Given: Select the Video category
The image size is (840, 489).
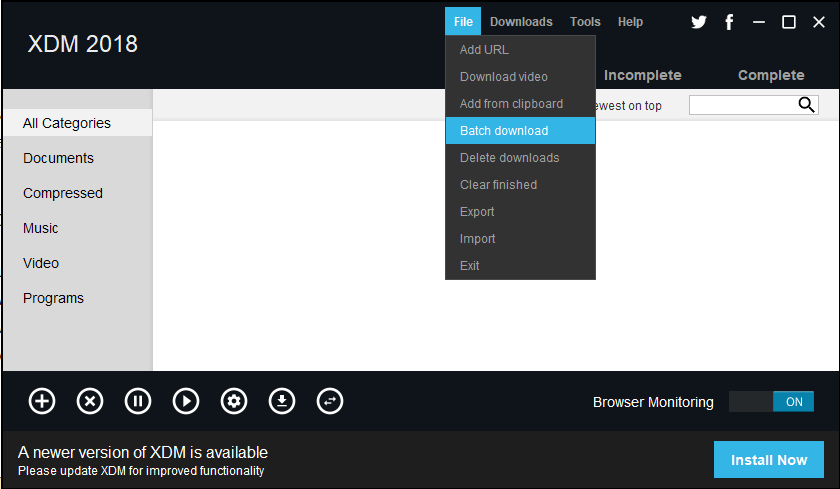Looking at the screenshot, I should (78, 263).
